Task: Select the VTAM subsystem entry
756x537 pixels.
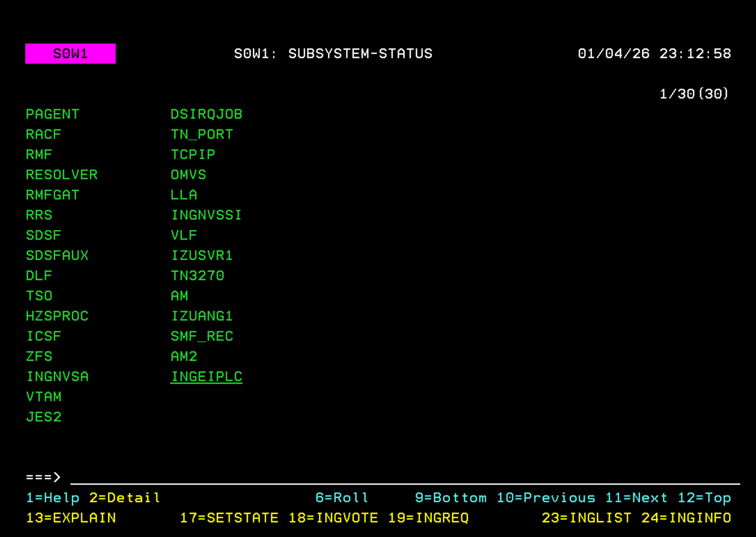Action: pos(44,397)
